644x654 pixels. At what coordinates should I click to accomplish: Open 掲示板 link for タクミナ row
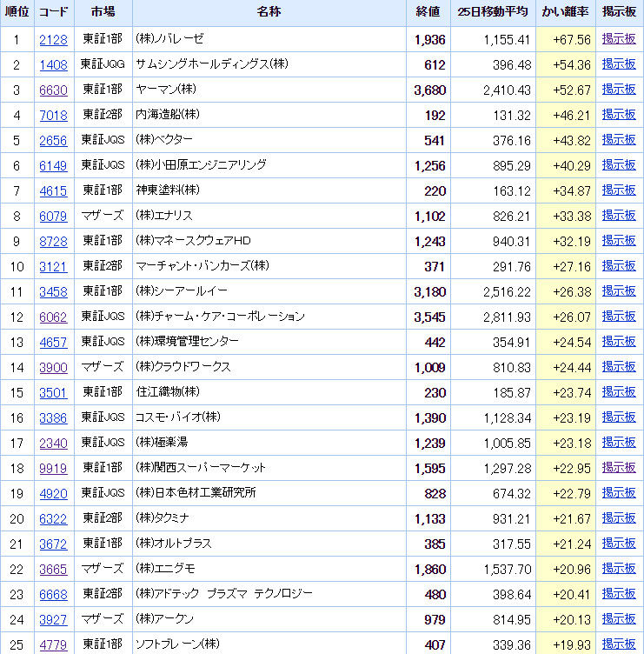coord(619,518)
